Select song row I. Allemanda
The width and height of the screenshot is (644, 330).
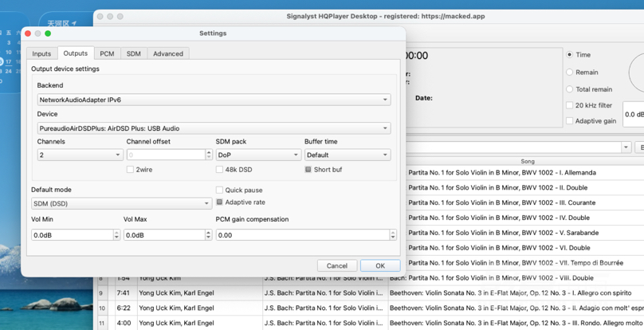525,173
